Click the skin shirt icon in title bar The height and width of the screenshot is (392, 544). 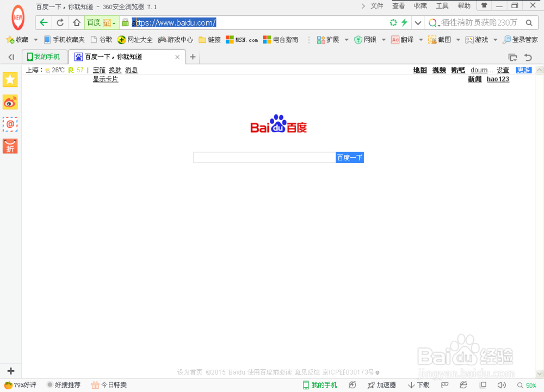pos(484,5)
